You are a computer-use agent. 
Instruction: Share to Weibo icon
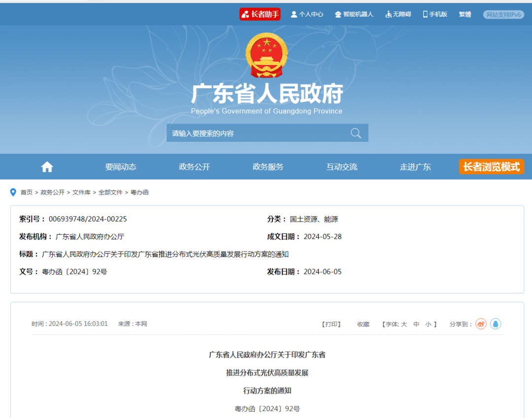[481, 324]
